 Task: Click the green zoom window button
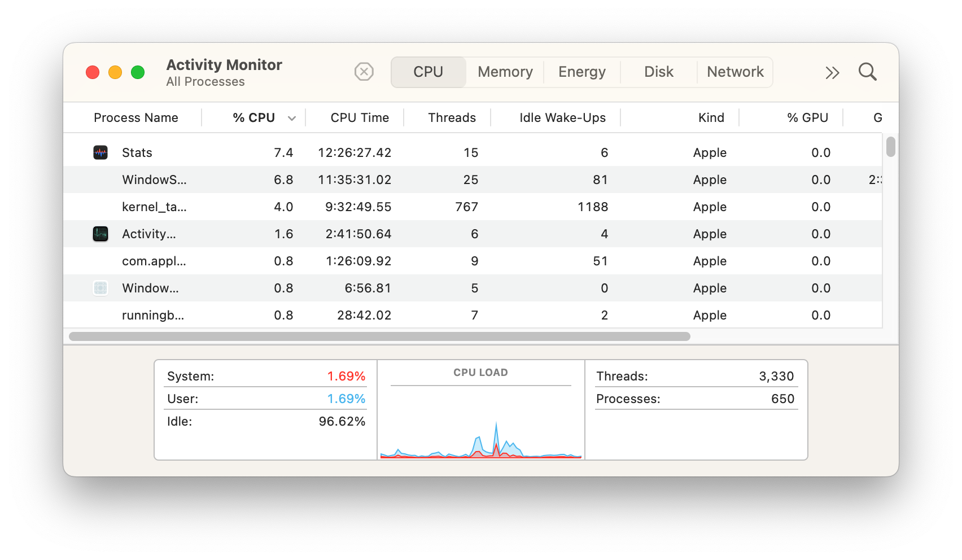pyautogui.click(x=138, y=72)
